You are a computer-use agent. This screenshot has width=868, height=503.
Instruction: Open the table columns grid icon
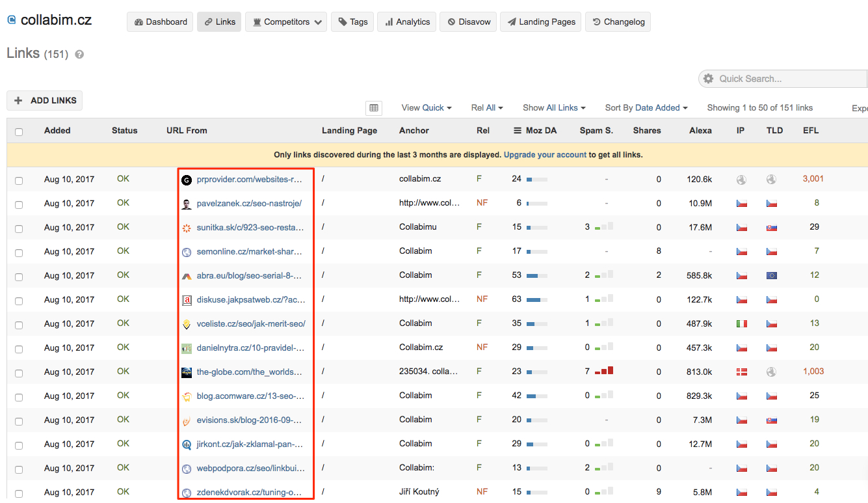pyautogui.click(x=374, y=108)
